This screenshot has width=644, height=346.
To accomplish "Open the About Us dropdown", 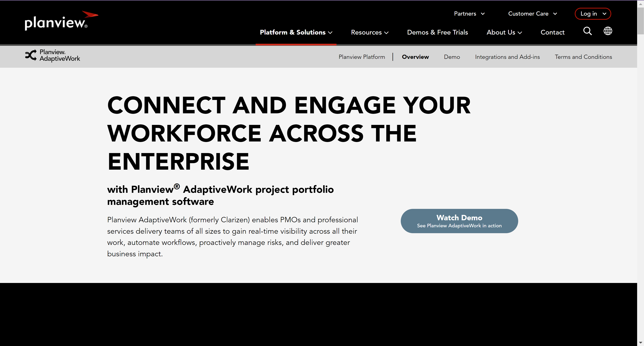I will click(504, 33).
